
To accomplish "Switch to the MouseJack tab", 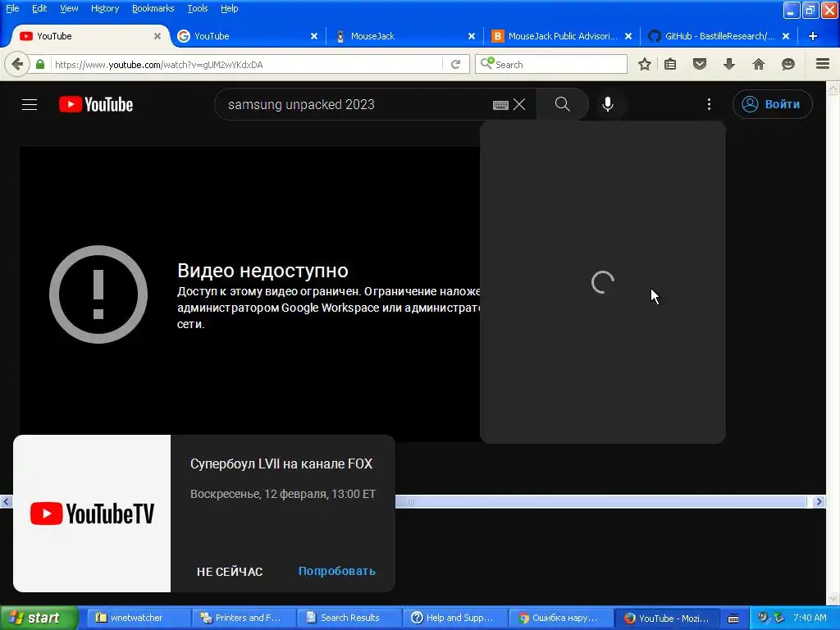I will [405, 36].
